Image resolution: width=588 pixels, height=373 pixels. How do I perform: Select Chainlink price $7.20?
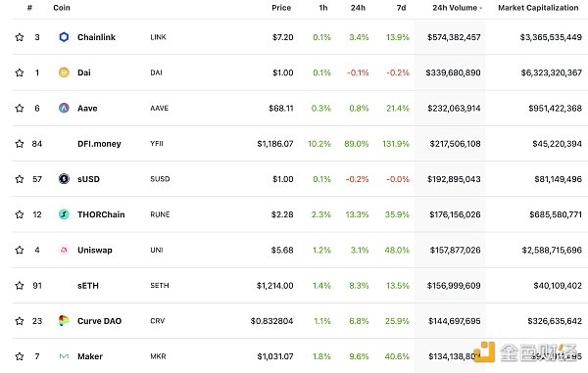click(283, 37)
